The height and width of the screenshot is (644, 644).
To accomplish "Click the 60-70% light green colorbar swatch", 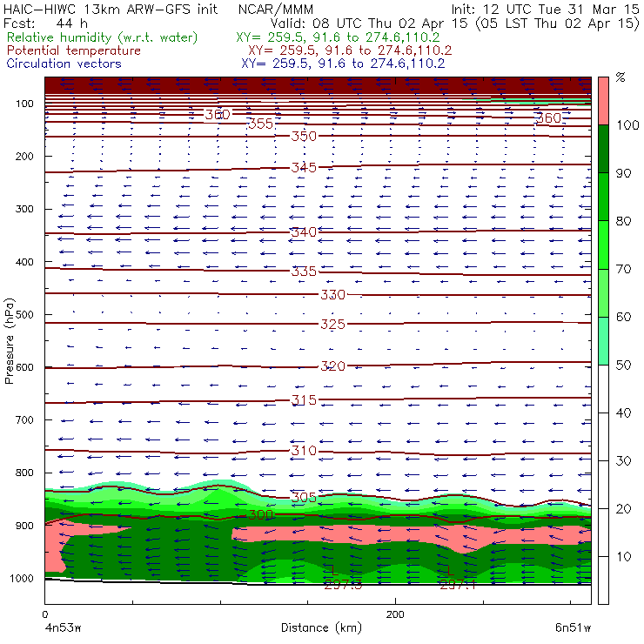I will point(603,292).
